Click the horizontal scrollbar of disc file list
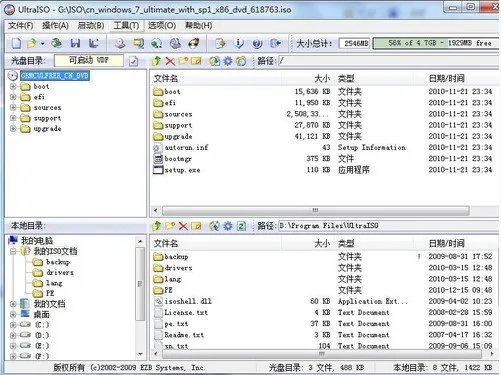The height and width of the screenshot is (375, 501). (x=315, y=211)
